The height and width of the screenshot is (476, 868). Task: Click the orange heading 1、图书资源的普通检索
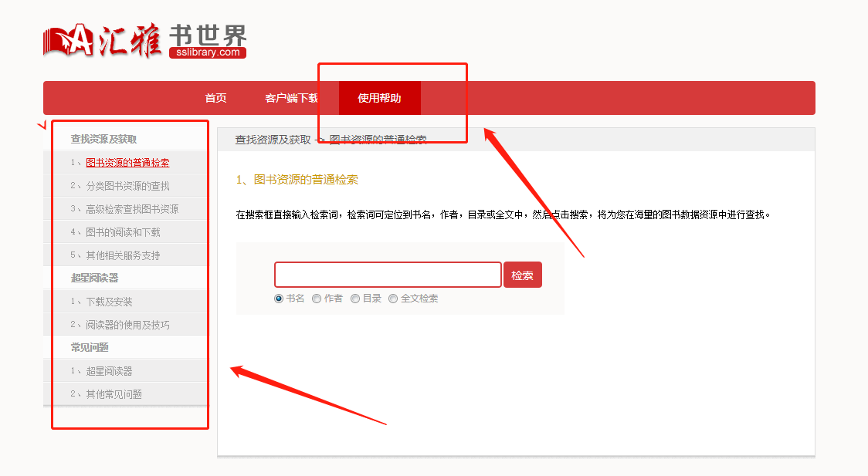coord(297,180)
